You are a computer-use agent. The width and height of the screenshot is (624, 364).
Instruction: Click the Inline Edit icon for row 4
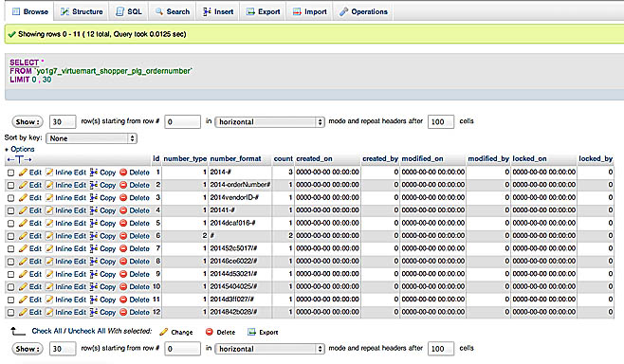click(x=49, y=210)
